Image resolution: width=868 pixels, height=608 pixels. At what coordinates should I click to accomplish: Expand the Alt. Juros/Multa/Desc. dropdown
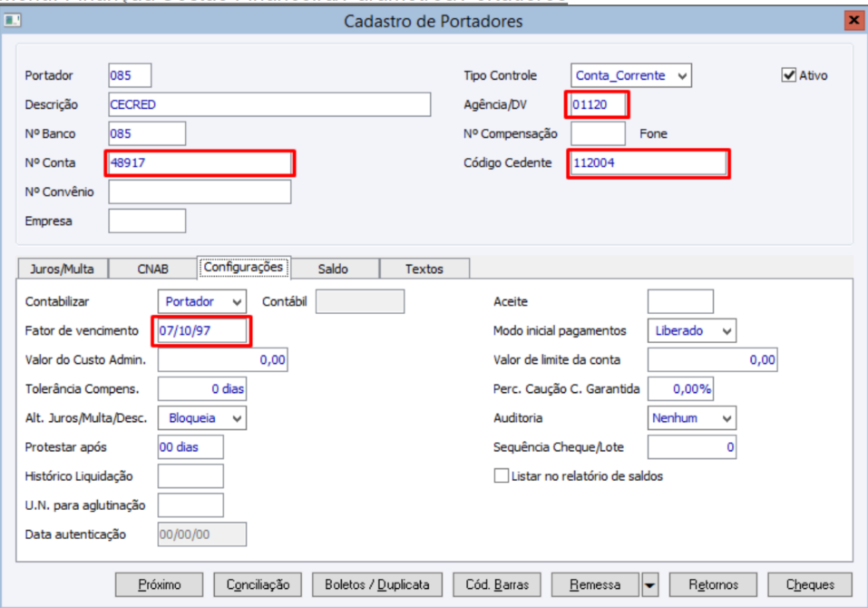[x=237, y=418]
